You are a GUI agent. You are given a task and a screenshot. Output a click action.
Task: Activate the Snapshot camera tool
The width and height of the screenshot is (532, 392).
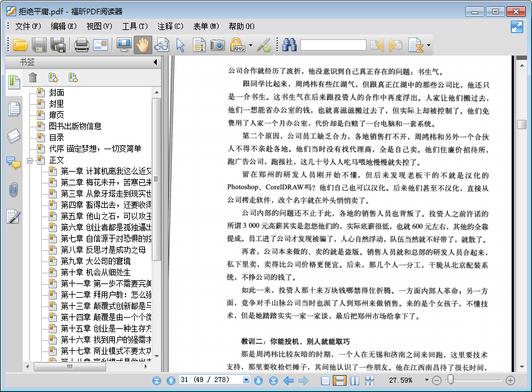click(x=217, y=45)
